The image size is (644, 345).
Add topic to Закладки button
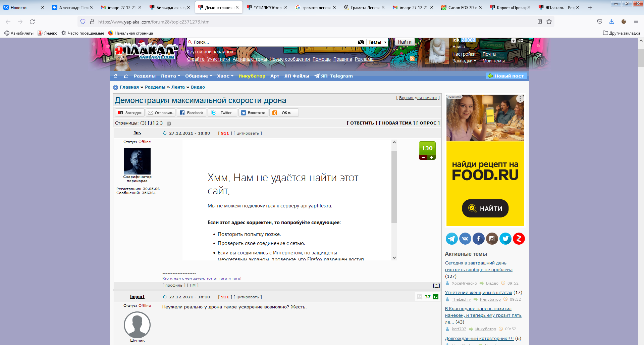(x=130, y=113)
